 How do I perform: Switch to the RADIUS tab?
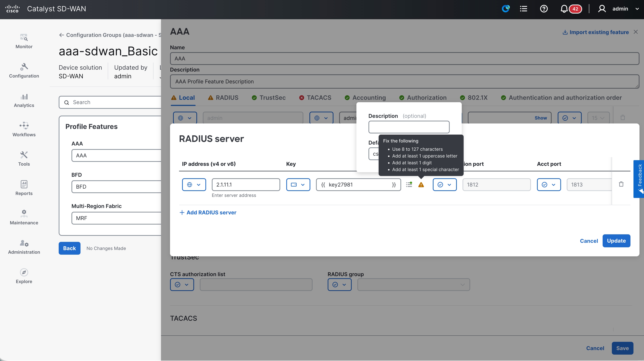223,98
